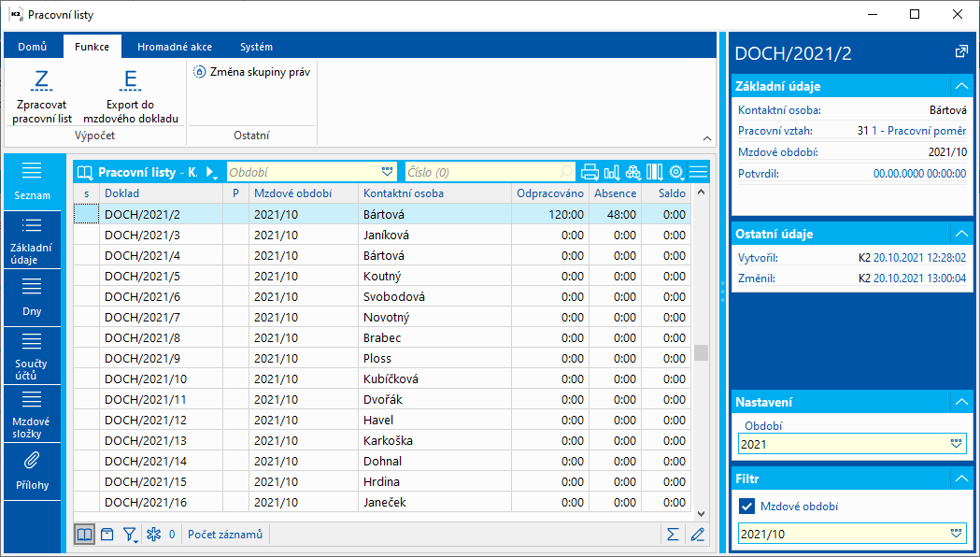This screenshot has width=980, height=557.
Task: Open the Základní údaje sidebar page
Action: tap(32, 240)
